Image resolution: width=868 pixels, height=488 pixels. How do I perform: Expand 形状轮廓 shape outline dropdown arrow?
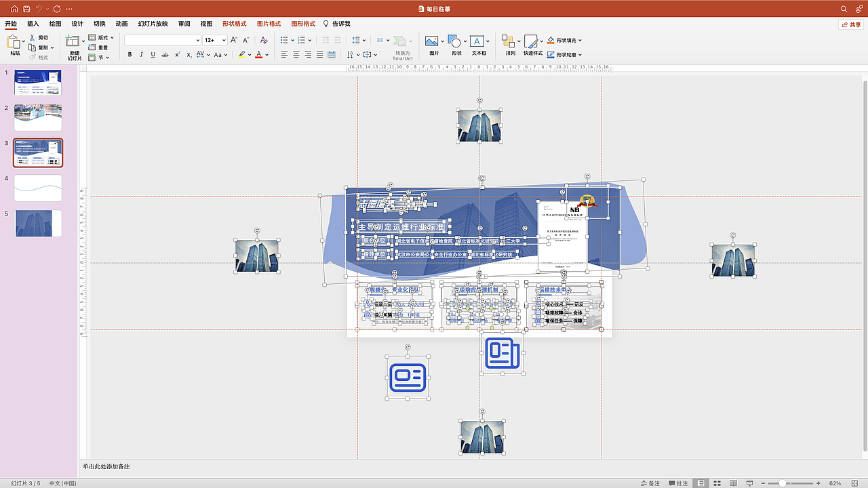tap(580, 55)
